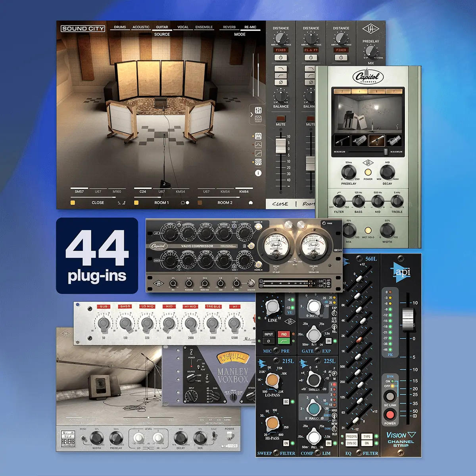Select the ACOUSTIC source tab

[141, 27]
